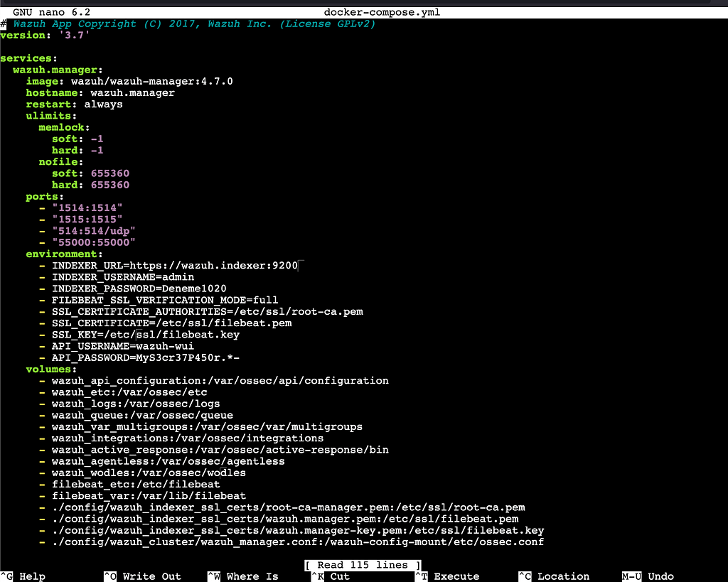Click the ^O Write Out shortcut
The width and height of the screenshot is (728, 582).
(x=142, y=576)
